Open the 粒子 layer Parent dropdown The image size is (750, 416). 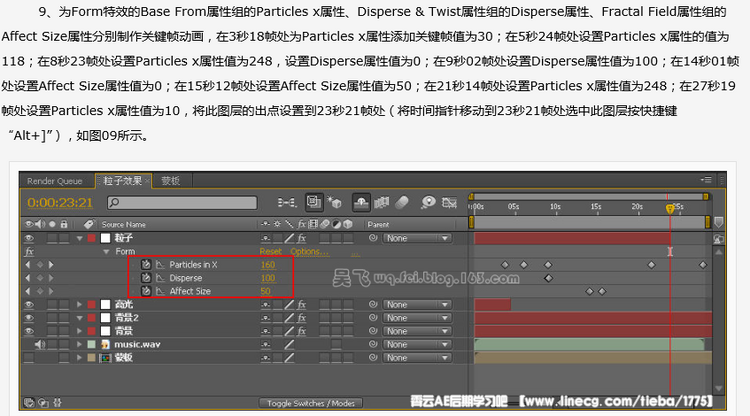[417, 238]
